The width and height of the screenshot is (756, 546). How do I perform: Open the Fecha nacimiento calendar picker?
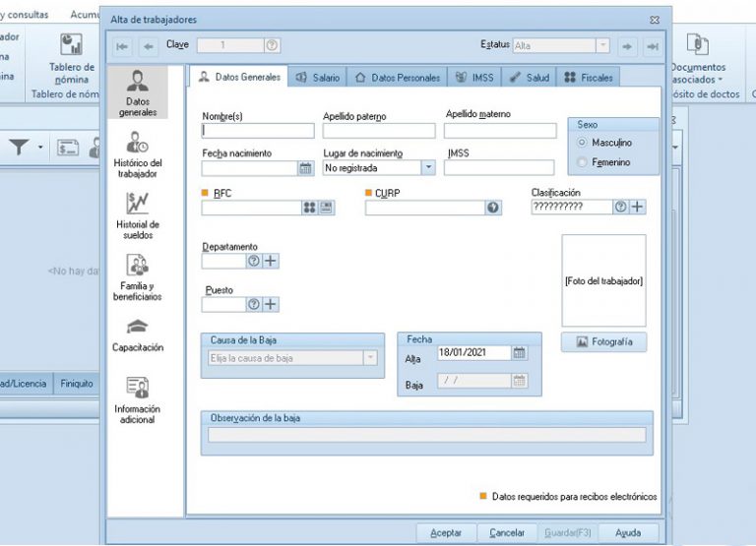306,168
